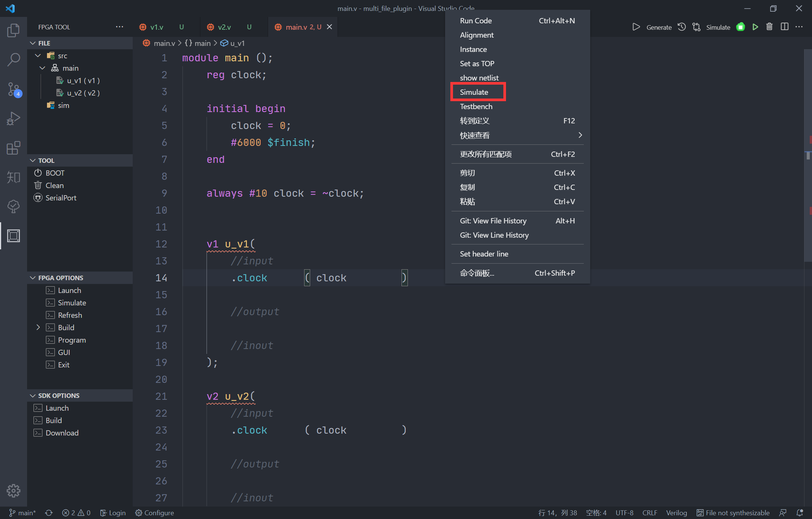Run the code with the green play icon
Image resolution: width=812 pixels, height=519 pixels.
click(x=756, y=27)
